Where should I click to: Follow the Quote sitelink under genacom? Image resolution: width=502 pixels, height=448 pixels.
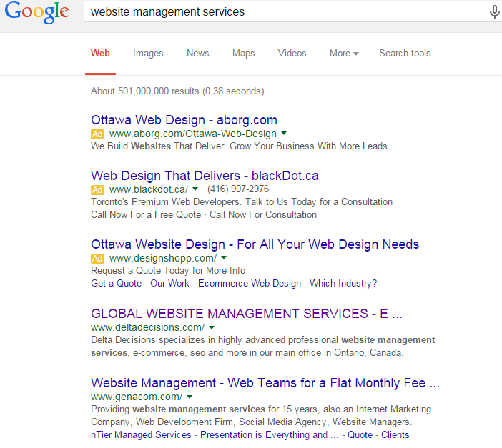[x=360, y=435]
